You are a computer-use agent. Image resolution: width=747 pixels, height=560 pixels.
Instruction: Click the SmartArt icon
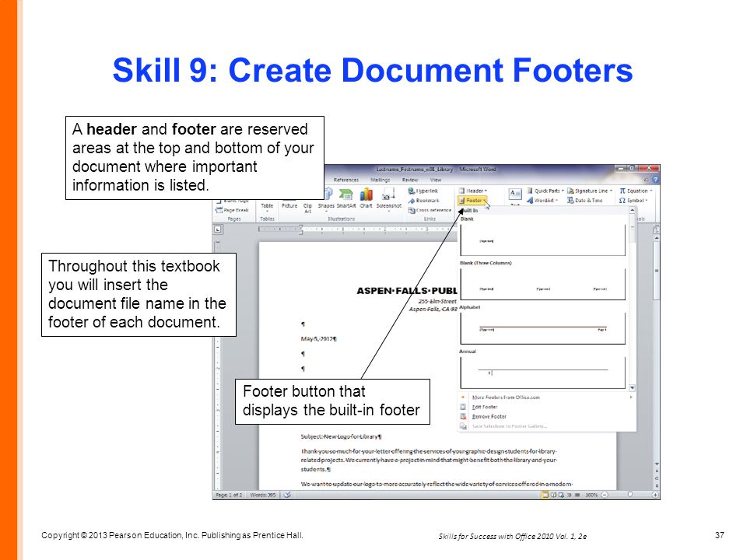[345, 198]
